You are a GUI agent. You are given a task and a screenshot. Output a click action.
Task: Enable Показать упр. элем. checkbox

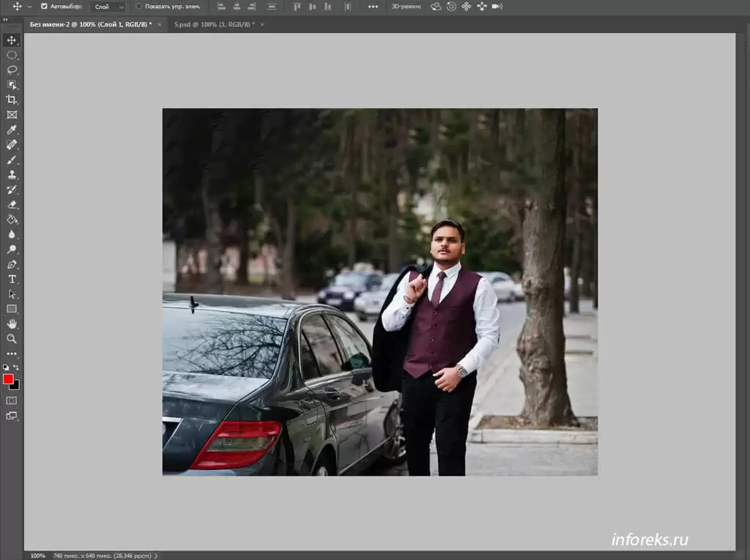click(x=139, y=7)
